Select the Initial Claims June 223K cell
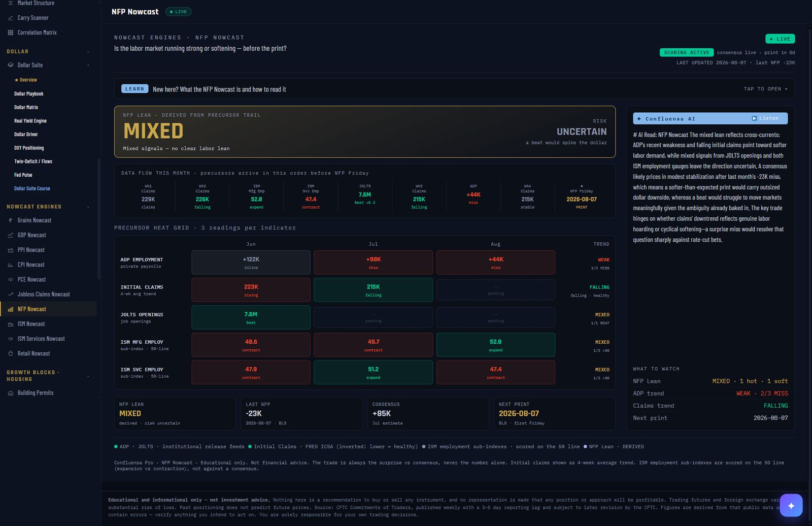Image resolution: width=812 pixels, height=526 pixels. (251, 290)
